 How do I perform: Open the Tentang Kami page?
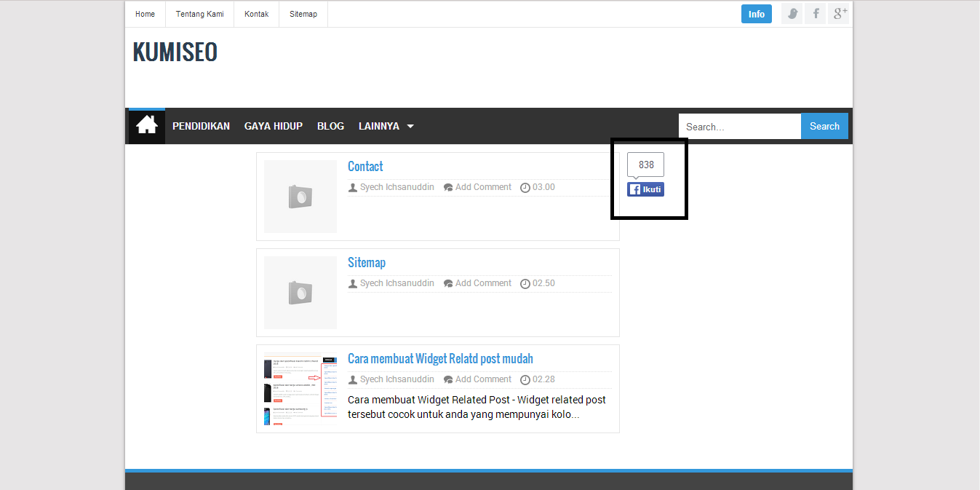(x=199, y=13)
